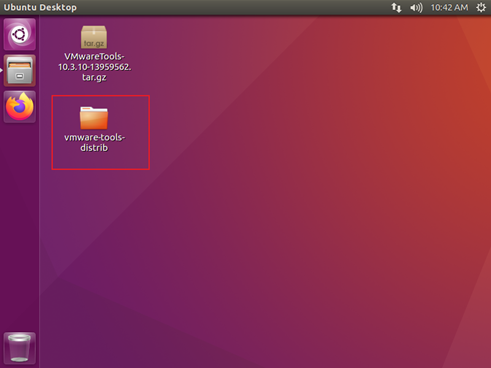491x368 pixels.
Task: Open the 10:42 AM clock calendar menu
Action: (x=449, y=7)
